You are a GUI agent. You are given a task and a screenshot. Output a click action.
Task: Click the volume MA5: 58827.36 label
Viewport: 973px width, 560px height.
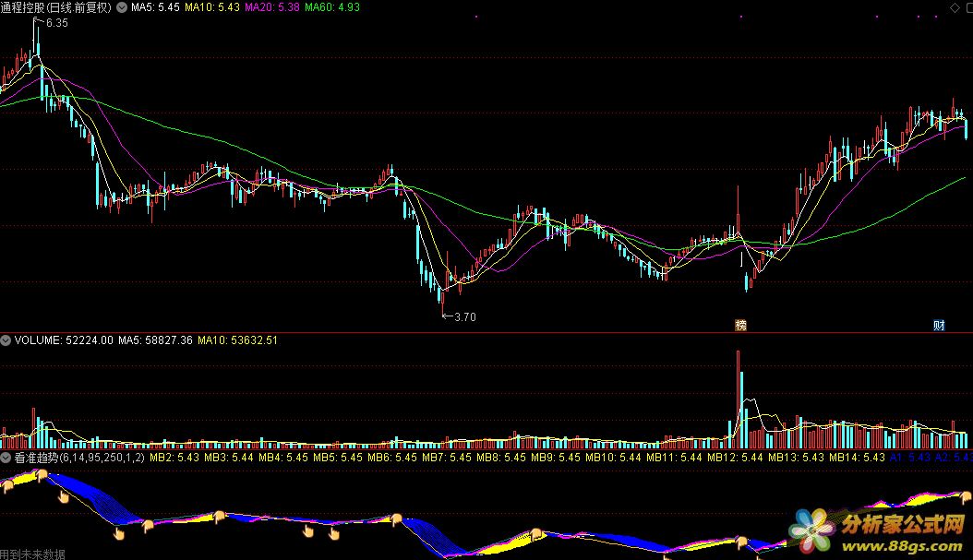[x=155, y=340]
